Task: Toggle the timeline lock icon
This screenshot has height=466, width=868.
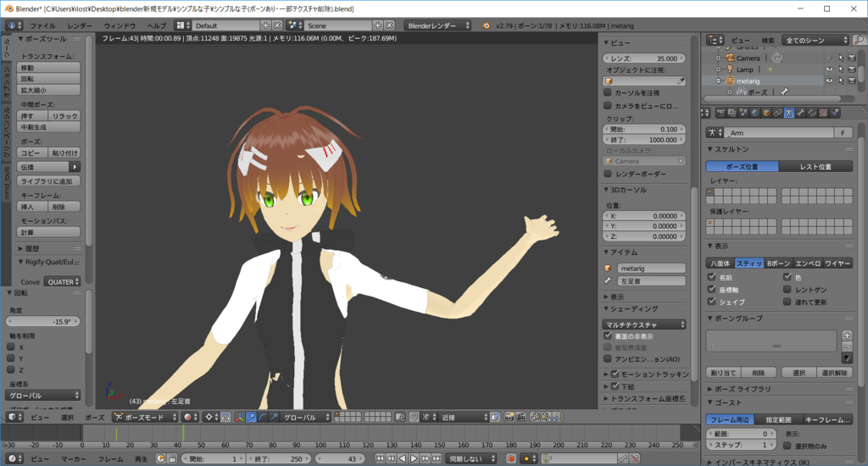Action: 172,458
